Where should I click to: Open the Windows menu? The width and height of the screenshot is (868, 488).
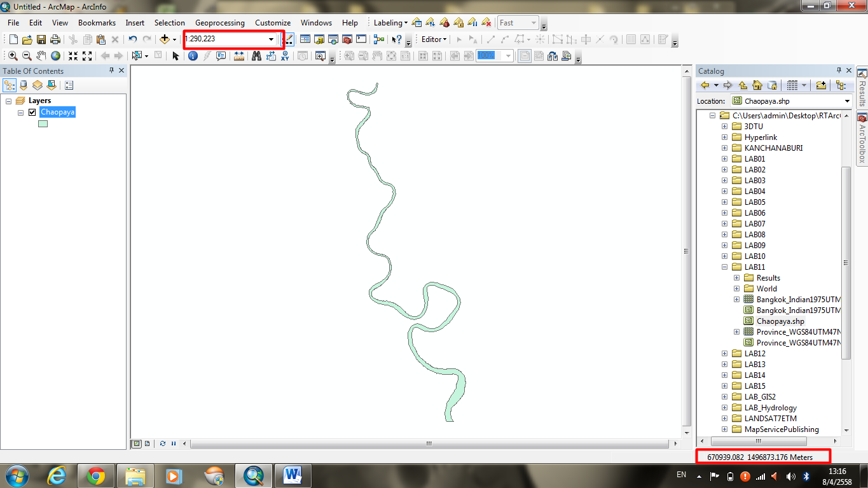point(316,23)
